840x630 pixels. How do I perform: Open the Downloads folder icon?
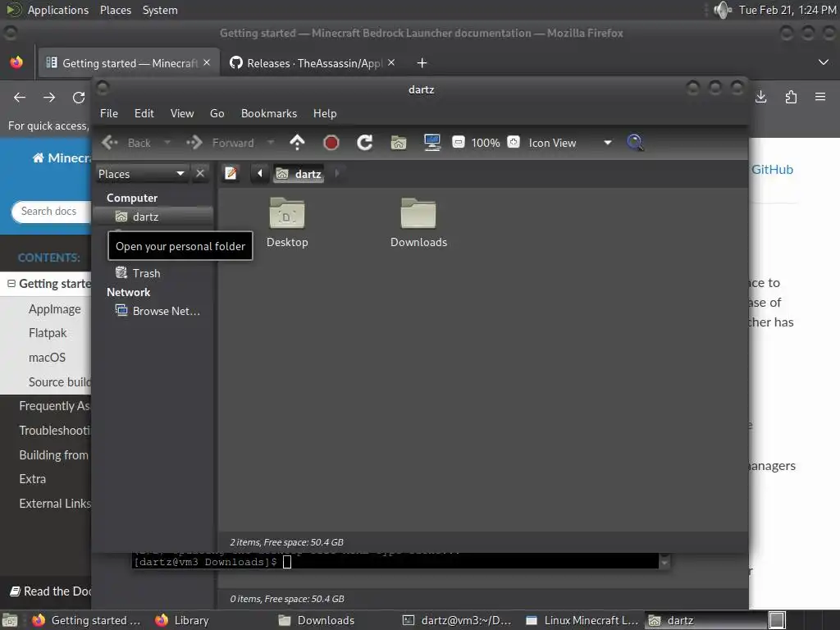point(418,222)
